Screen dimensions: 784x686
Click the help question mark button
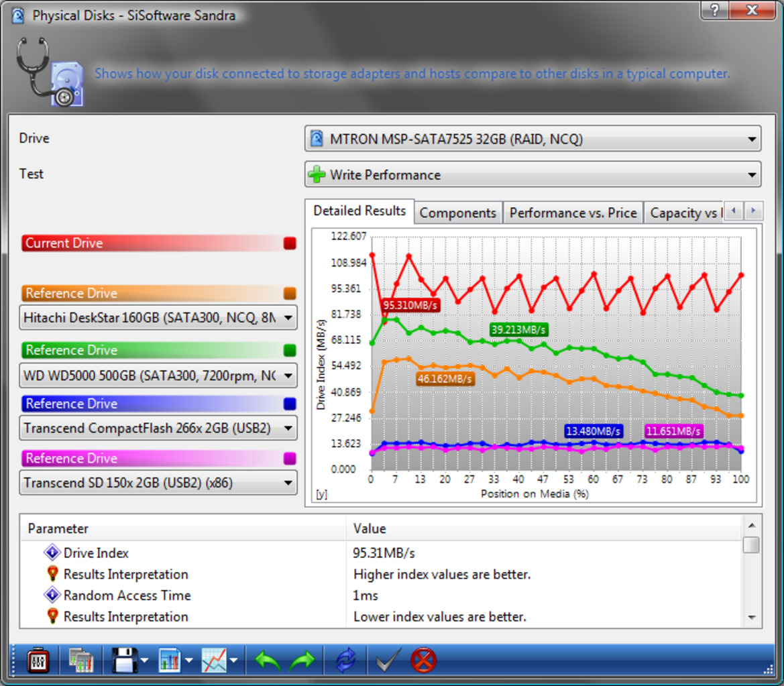point(715,9)
